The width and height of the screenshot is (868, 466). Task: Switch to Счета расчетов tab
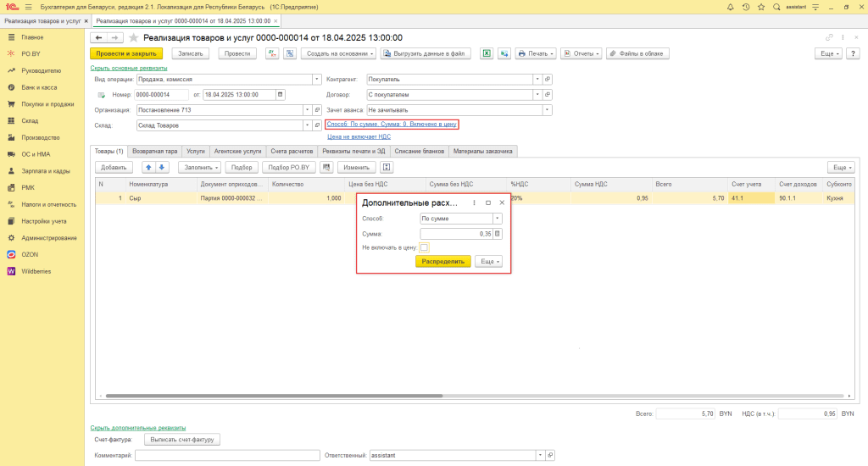point(292,151)
